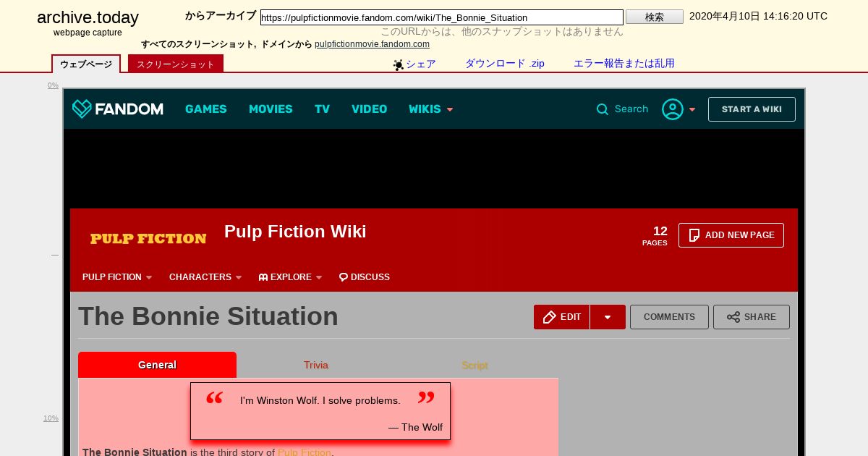The image size is (868, 456).
Task: Open the user avatar account icon
Action: point(673,109)
